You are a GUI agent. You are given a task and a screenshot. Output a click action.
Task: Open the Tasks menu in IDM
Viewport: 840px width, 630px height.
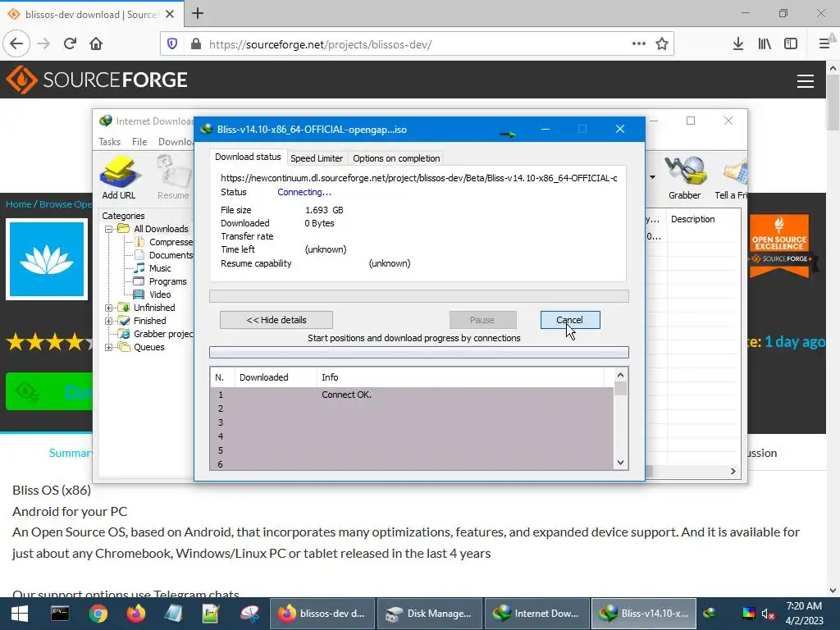tap(109, 141)
